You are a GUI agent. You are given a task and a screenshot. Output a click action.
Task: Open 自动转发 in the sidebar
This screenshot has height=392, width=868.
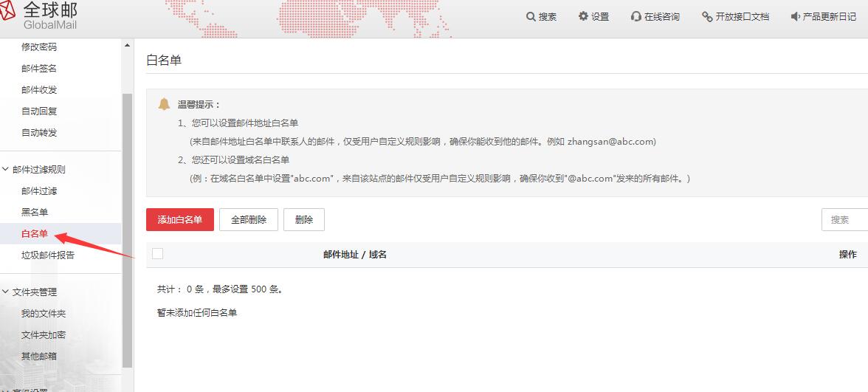pyautogui.click(x=39, y=133)
